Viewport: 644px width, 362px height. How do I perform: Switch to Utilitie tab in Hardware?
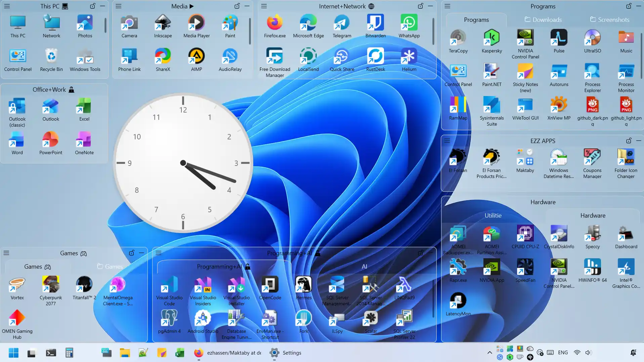tap(493, 216)
